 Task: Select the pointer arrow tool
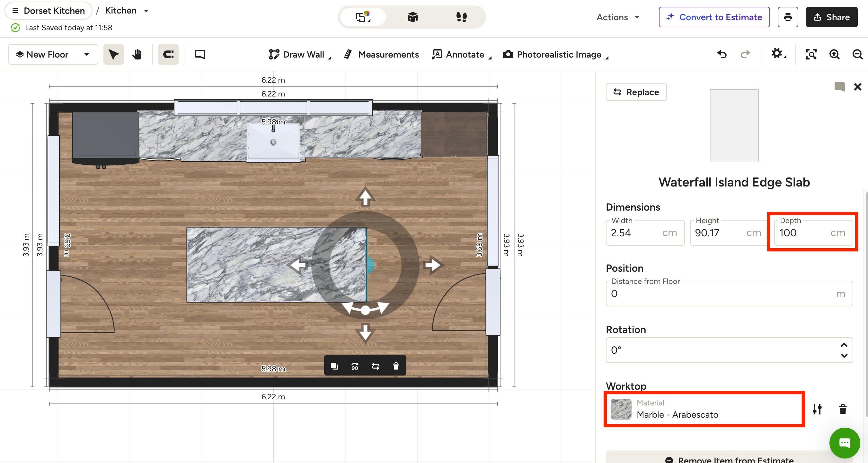[113, 54]
